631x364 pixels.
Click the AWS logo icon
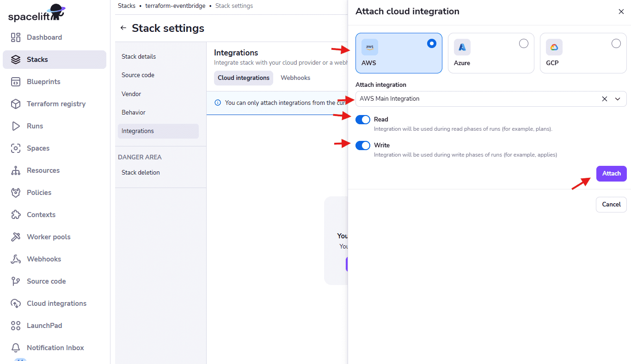coord(370,47)
